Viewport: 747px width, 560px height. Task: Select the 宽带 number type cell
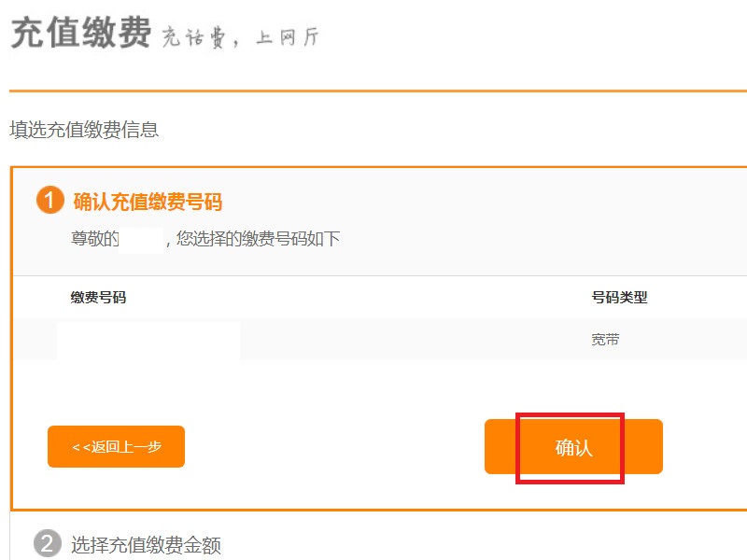[x=605, y=340]
